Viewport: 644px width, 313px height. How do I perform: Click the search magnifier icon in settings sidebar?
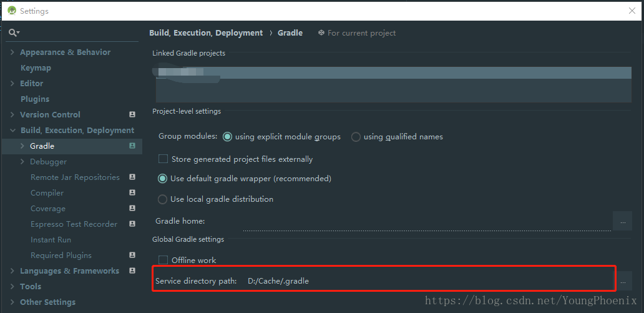tap(14, 33)
